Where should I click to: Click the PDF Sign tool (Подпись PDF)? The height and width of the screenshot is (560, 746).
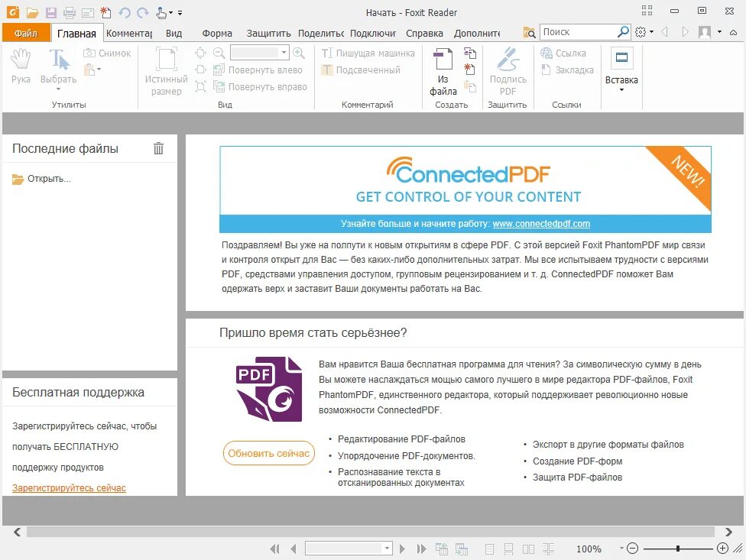tap(508, 71)
